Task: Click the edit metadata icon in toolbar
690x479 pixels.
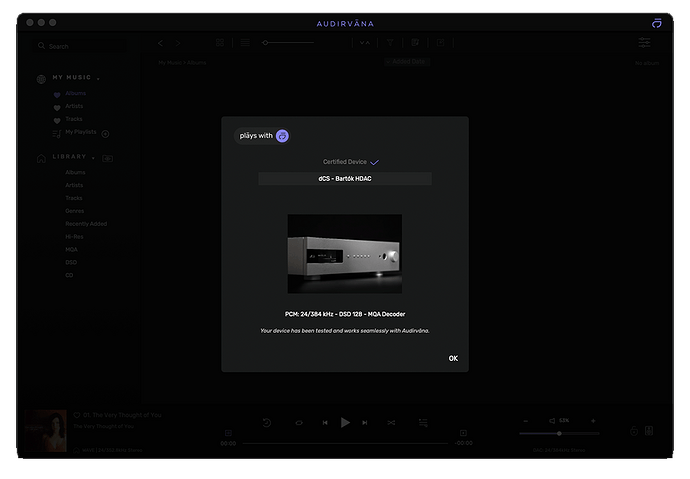Action: (x=415, y=43)
